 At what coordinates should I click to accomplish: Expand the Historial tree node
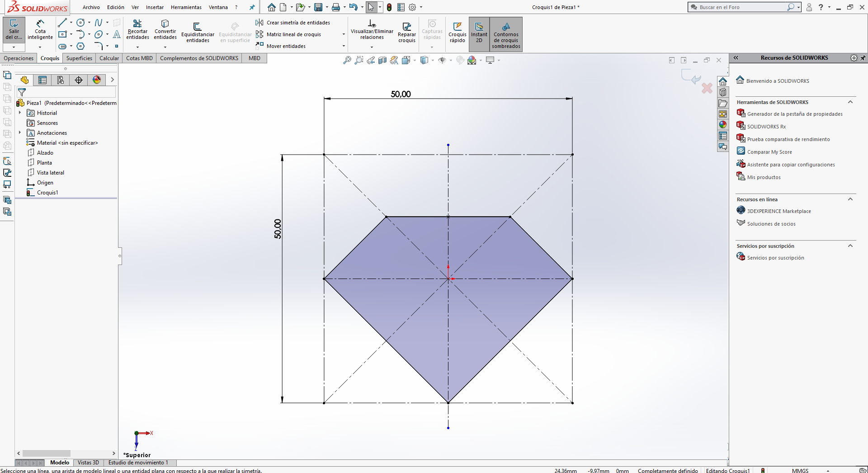pos(20,113)
